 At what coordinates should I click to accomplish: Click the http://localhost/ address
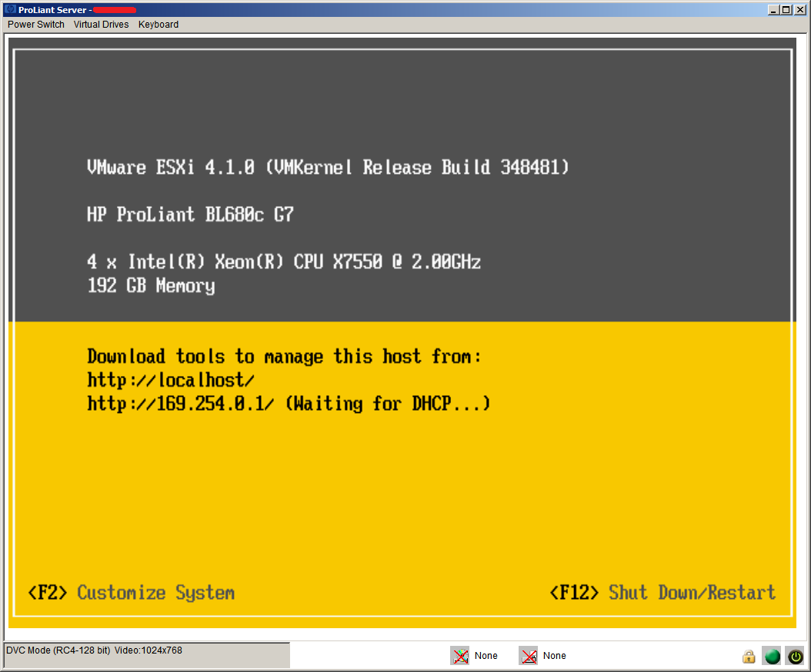tap(171, 380)
